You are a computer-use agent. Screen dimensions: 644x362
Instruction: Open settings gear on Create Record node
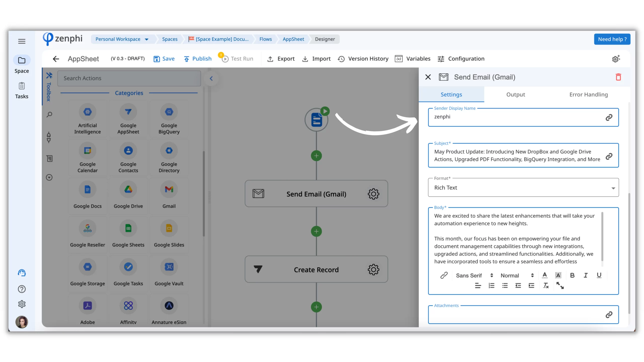tap(373, 269)
